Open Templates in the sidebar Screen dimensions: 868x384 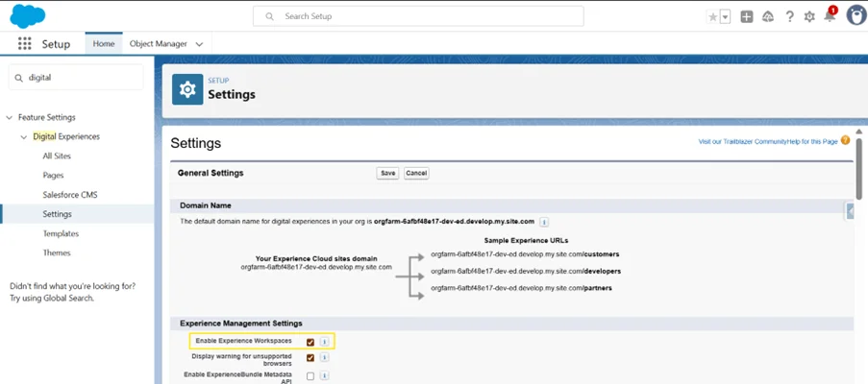click(x=61, y=233)
